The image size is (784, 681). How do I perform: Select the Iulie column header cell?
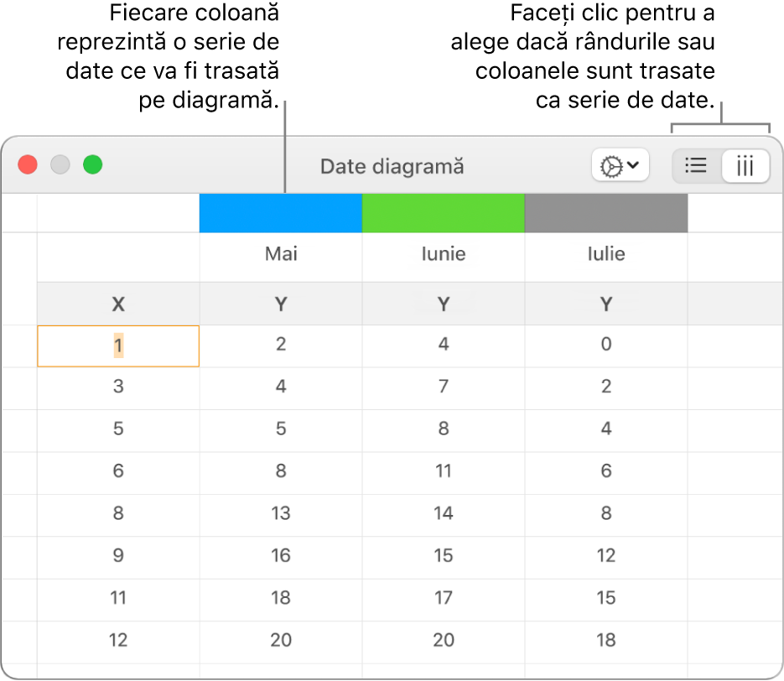pyautogui.click(x=605, y=254)
